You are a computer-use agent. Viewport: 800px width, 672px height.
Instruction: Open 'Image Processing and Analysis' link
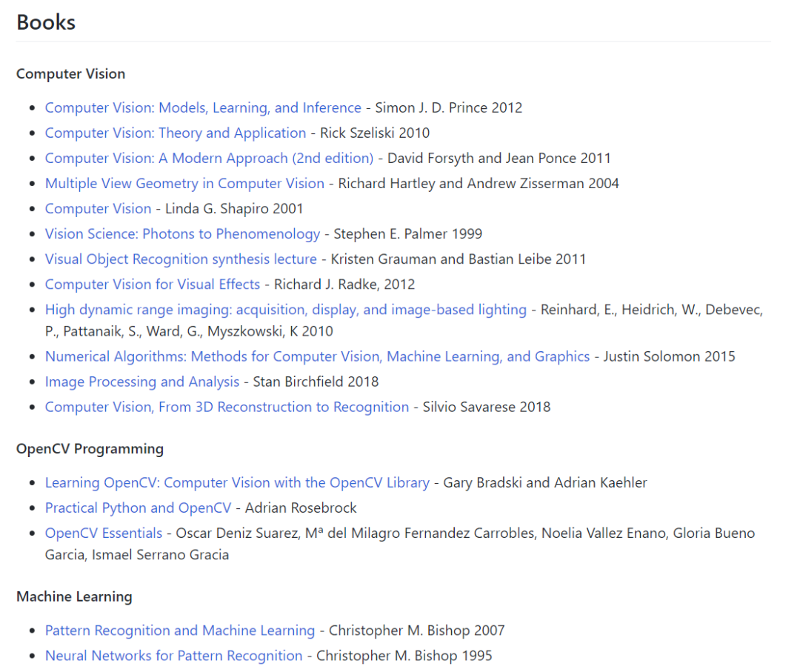pyautogui.click(x=141, y=382)
